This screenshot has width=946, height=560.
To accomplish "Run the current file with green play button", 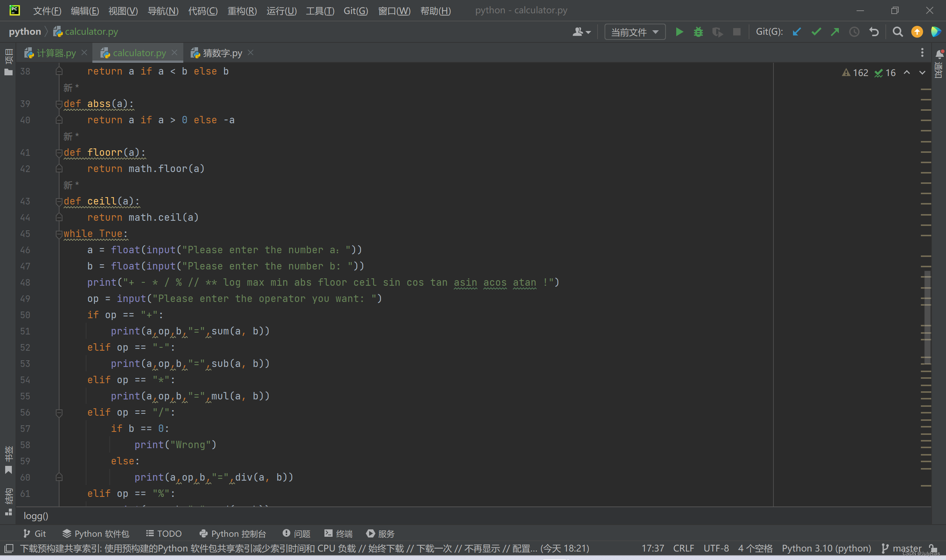I will point(679,32).
